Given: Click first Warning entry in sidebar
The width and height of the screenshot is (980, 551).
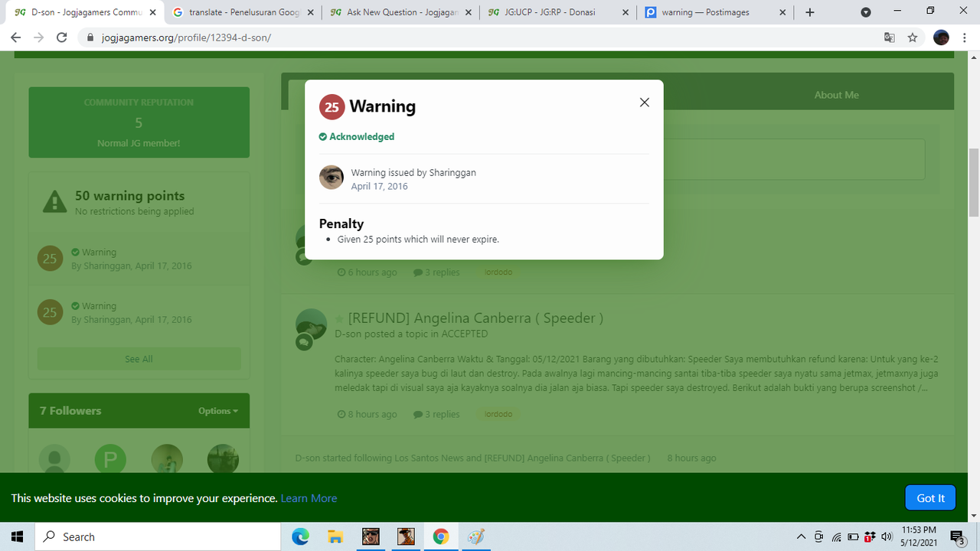Looking at the screenshot, I should coord(139,259).
